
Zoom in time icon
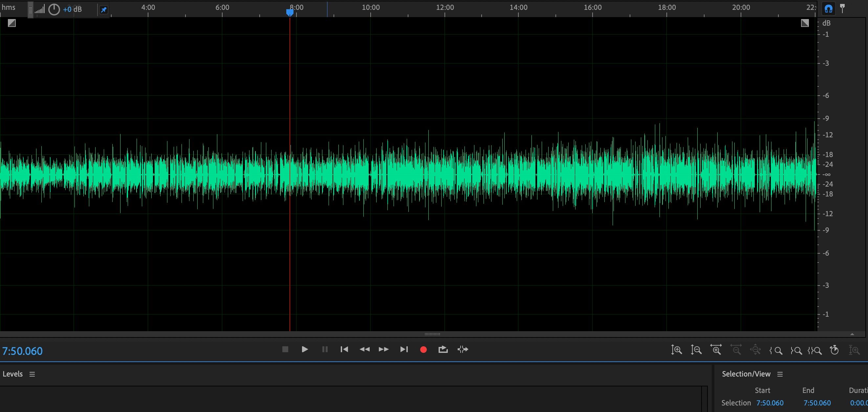pos(716,350)
